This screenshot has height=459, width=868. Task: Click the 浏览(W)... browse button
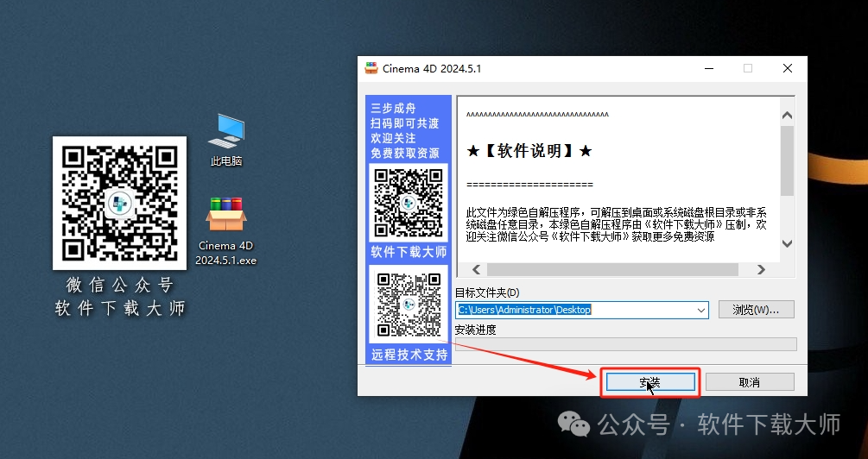pyautogui.click(x=755, y=310)
